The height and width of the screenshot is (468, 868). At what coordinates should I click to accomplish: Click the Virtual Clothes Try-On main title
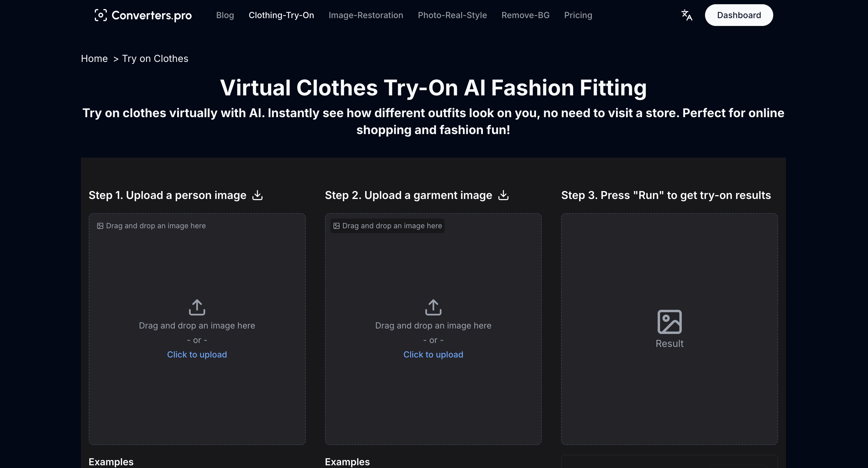(433, 88)
